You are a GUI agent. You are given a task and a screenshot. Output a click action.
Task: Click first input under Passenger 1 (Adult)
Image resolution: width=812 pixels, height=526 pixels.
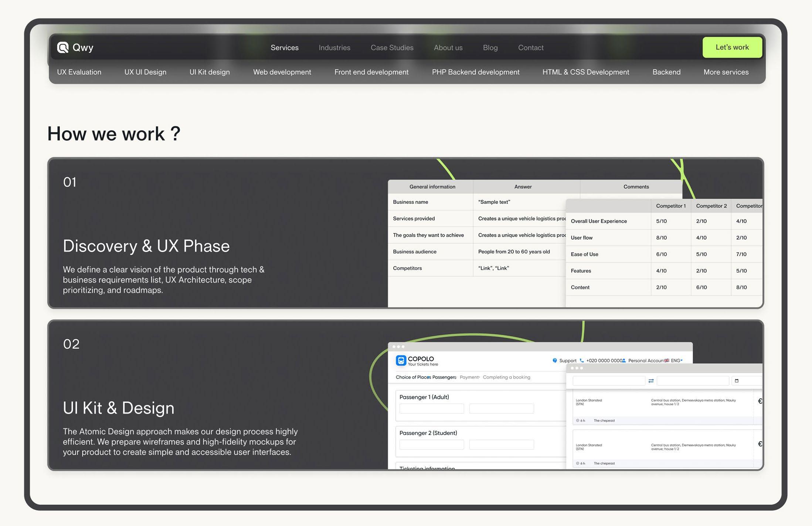click(x=431, y=408)
